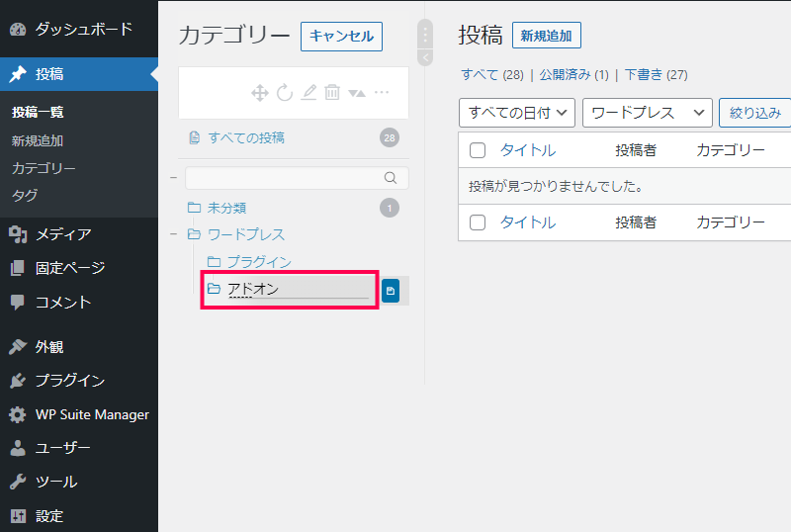Click the refresh circular arrow icon
The height and width of the screenshot is (532, 791).
285,92
